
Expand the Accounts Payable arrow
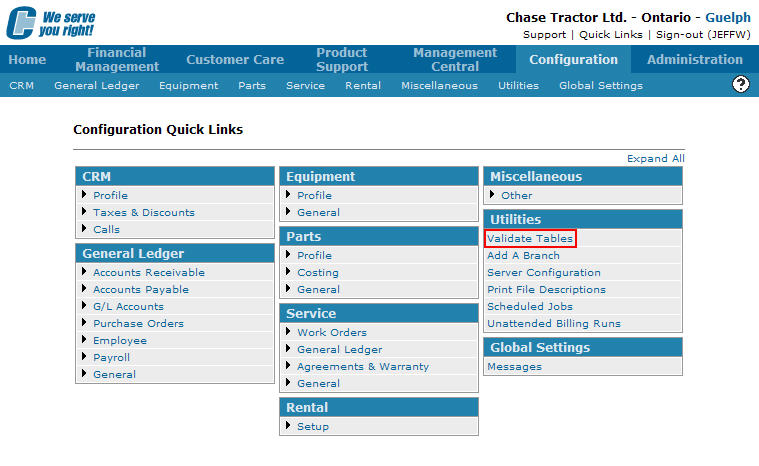click(84, 288)
